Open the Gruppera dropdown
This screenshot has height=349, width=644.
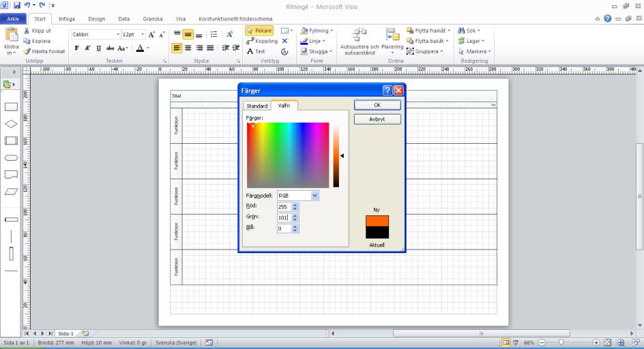(x=425, y=51)
